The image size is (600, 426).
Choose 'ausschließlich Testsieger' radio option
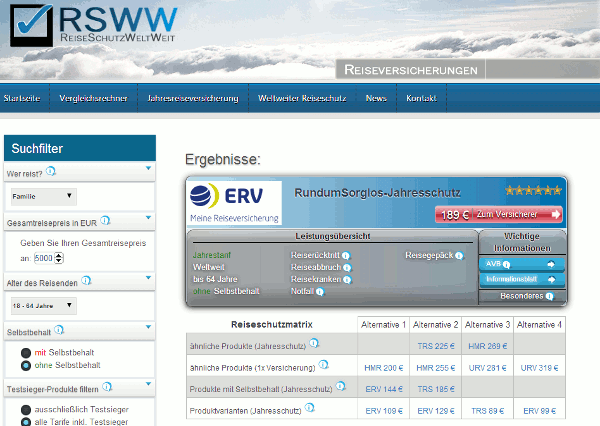pyautogui.click(x=27, y=409)
